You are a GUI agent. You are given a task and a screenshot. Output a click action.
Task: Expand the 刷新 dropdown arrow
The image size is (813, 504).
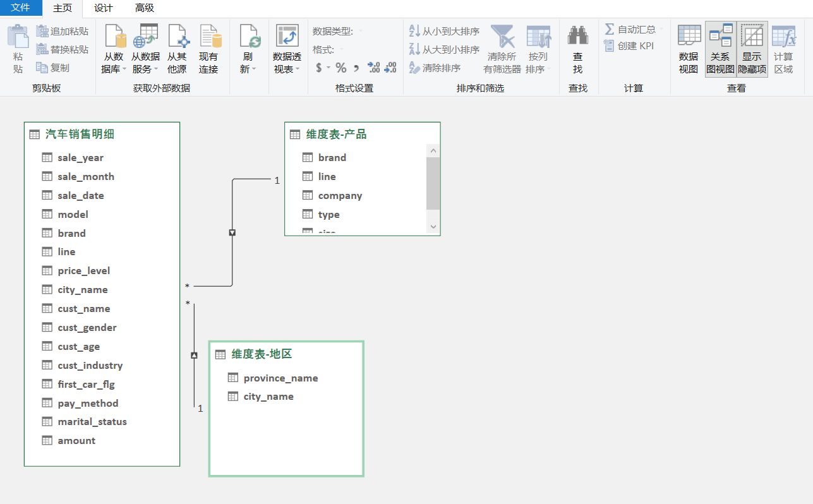pyautogui.click(x=254, y=69)
